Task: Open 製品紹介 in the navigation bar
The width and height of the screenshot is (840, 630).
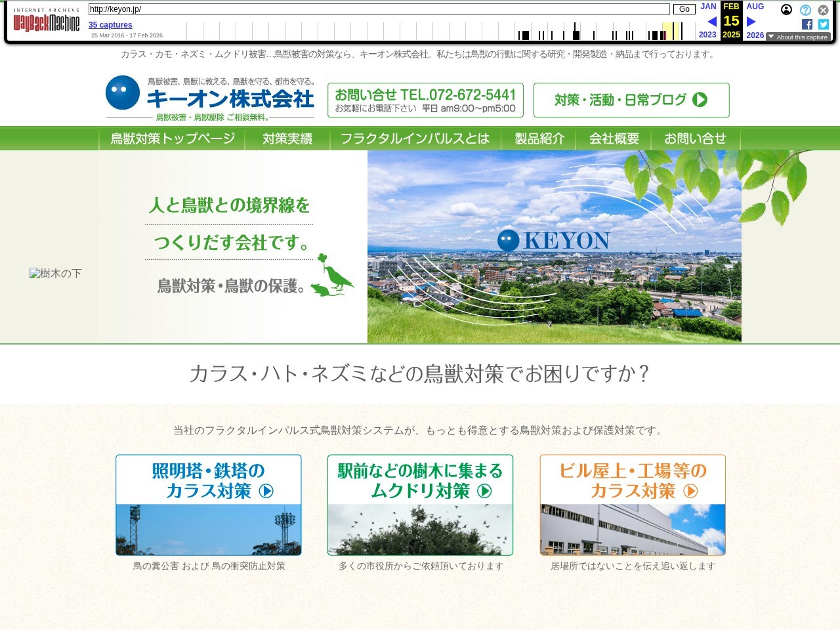Action: [539, 138]
